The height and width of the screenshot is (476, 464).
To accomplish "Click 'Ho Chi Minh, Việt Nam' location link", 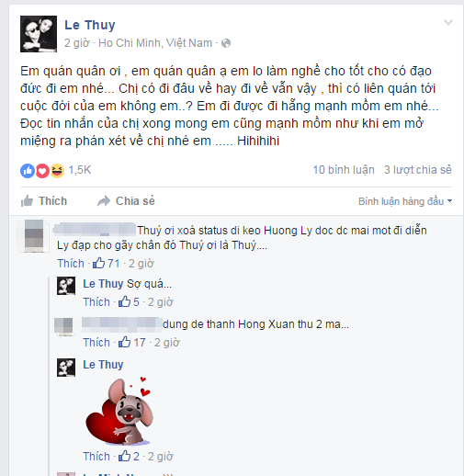I will (x=155, y=43).
